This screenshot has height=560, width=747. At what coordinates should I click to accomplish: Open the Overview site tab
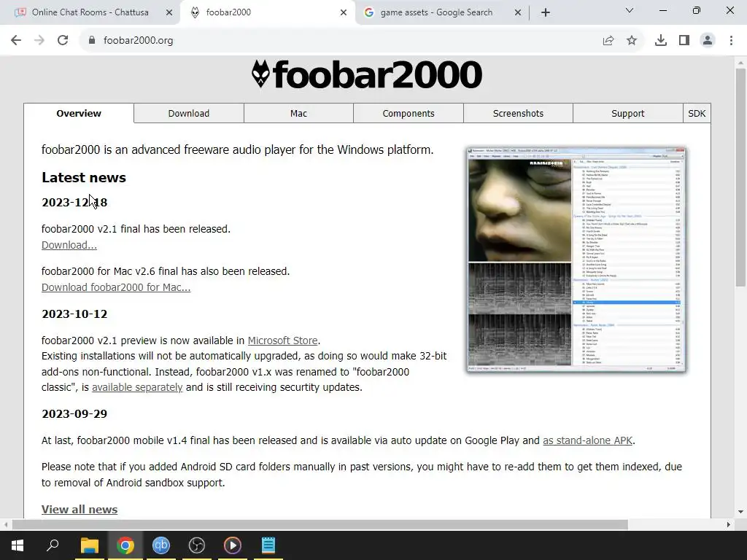click(x=79, y=113)
